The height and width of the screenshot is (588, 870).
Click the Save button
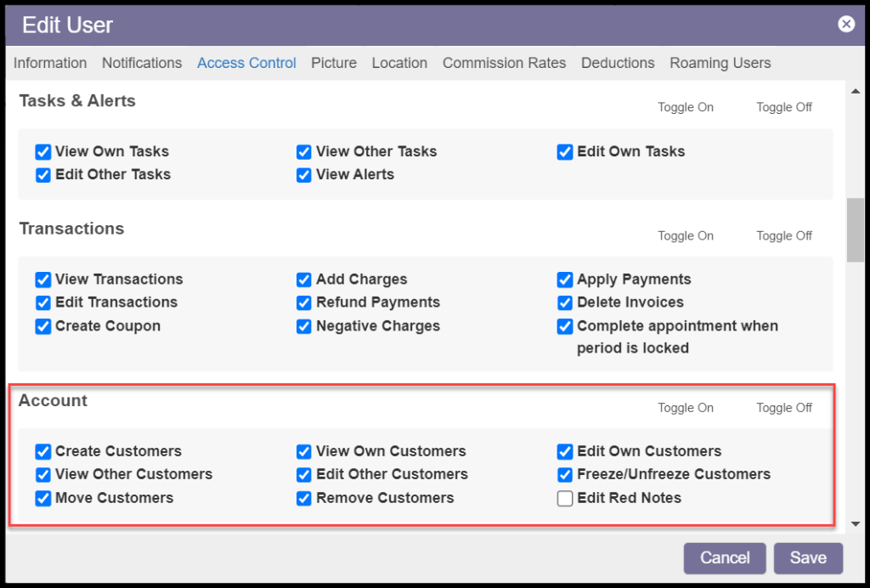[x=807, y=558]
